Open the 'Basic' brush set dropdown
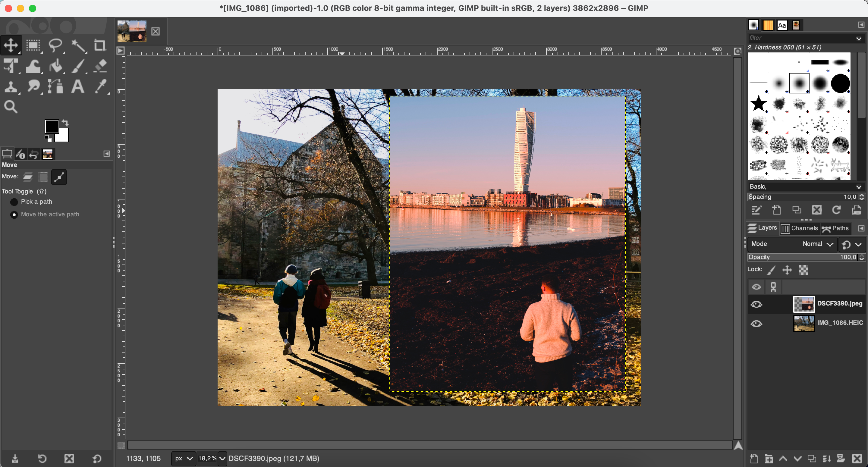868x467 pixels. (805, 186)
